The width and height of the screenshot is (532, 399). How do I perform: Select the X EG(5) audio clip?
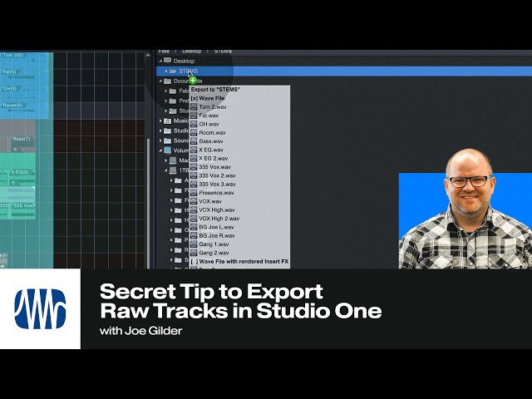coord(22,177)
